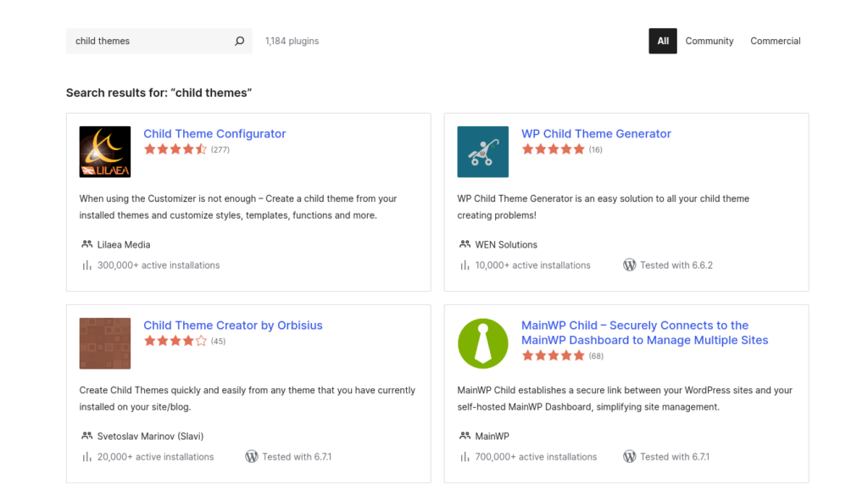Click the (277) review count

tap(220, 149)
